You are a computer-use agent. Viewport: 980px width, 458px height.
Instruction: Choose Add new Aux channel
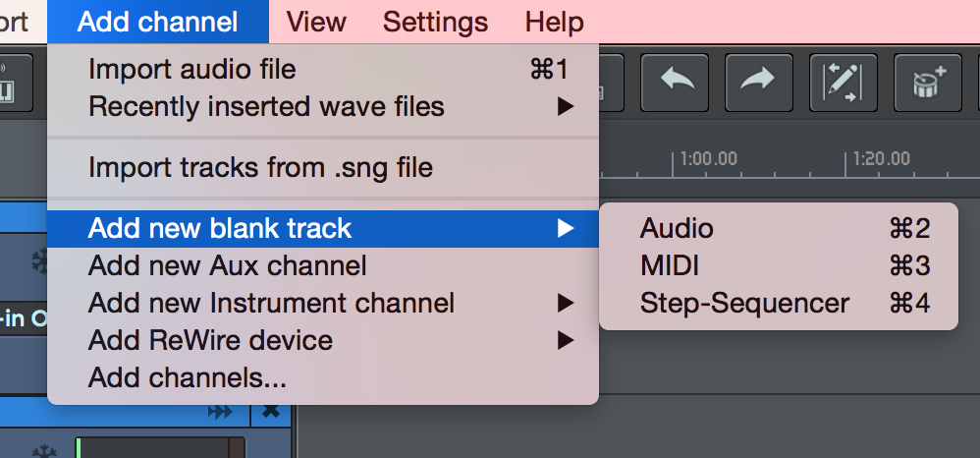click(x=227, y=265)
